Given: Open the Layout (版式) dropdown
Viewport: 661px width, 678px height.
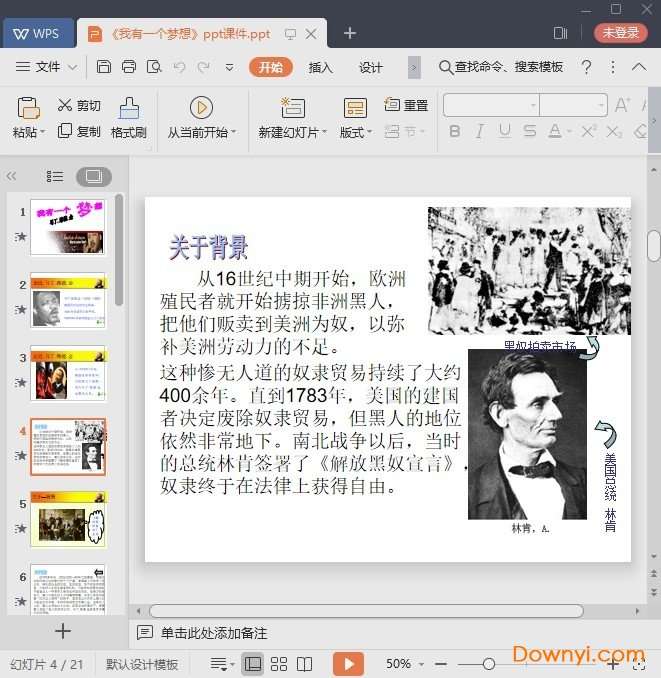Looking at the screenshot, I should coord(355,132).
